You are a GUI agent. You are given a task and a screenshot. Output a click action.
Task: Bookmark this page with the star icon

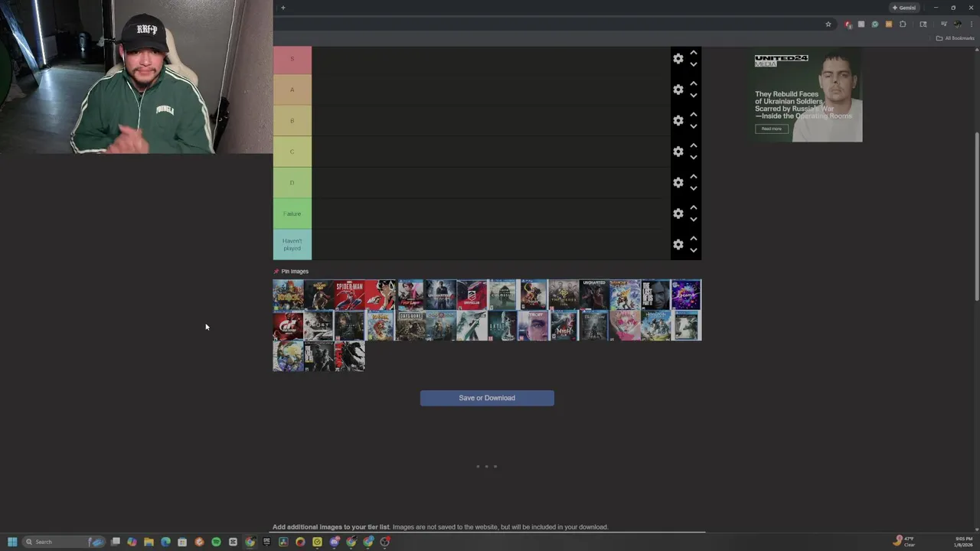pyautogui.click(x=828, y=24)
